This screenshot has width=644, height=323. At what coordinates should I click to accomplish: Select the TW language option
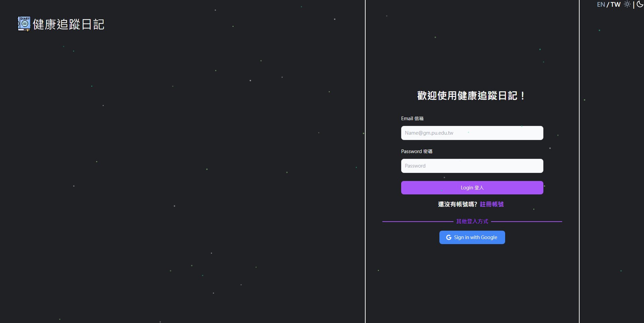(x=615, y=5)
